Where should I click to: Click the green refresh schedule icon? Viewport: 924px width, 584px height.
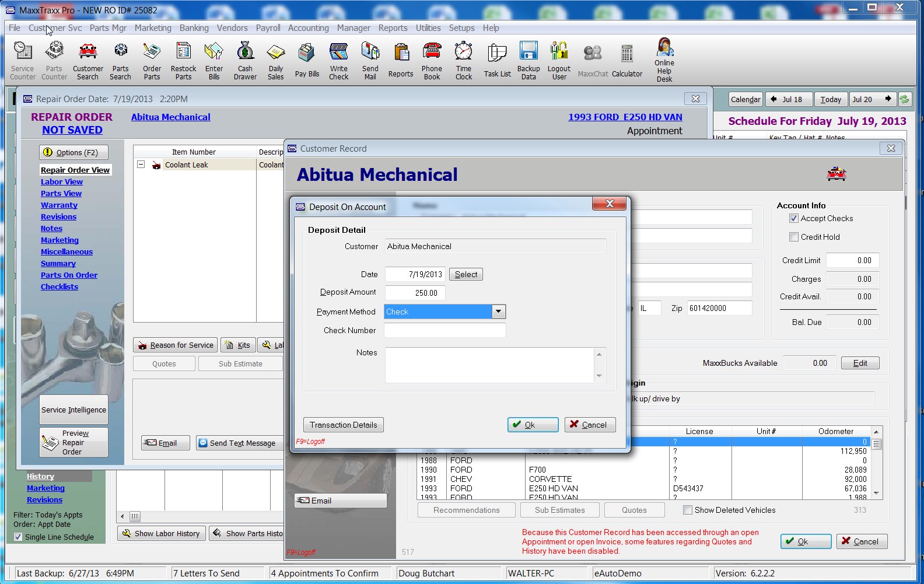[x=904, y=99]
